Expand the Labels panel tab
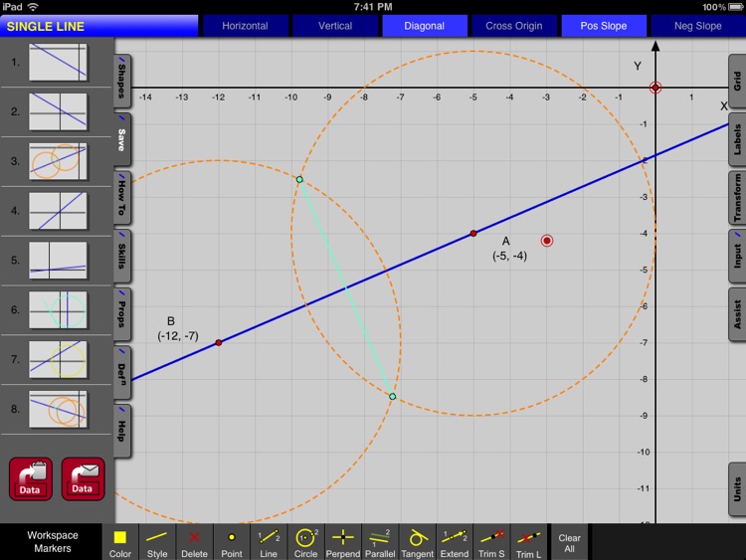This screenshot has width=746, height=560. click(x=737, y=139)
